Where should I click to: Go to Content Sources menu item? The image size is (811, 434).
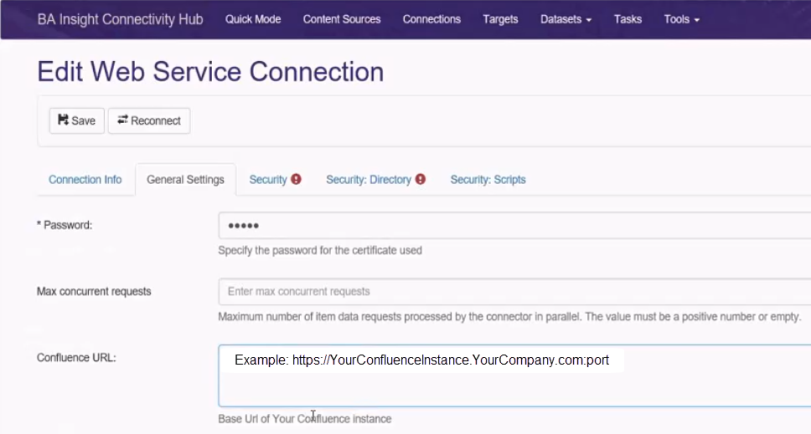[341, 19]
